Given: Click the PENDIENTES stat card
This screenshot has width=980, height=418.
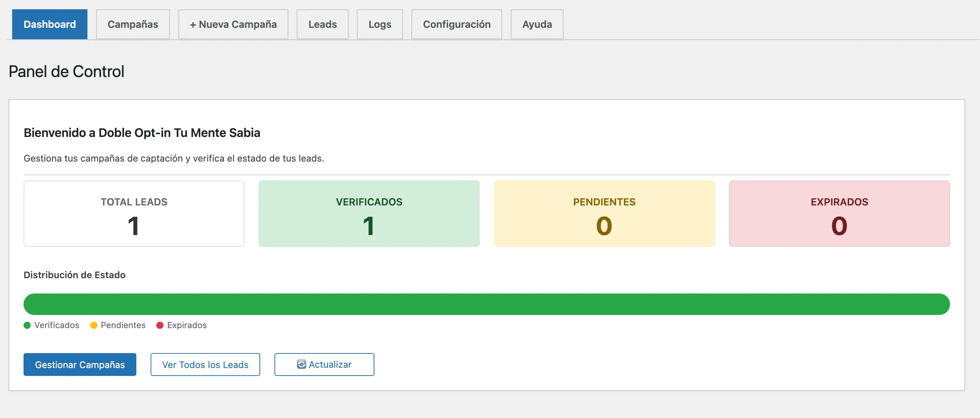Looking at the screenshot, I should point(604,214).
